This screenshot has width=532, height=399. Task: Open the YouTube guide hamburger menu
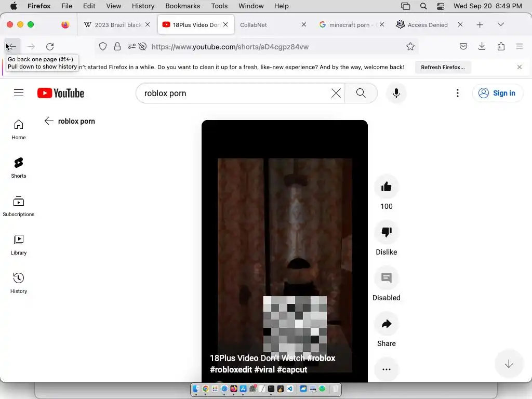[x=19, y=93]
